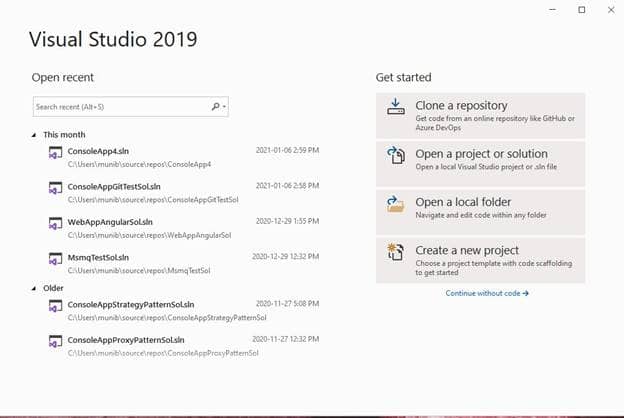Click the ConsoleApp4.sln solution file icon
624x418 pixels.
click(55, 153)
